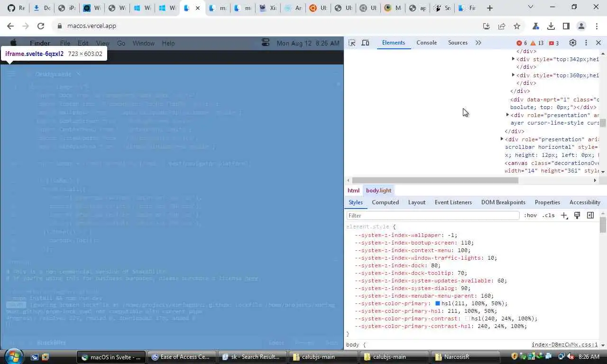The image size is (607, 364).
Task: Select the Elements tab
Action: [x=394, y=43]
